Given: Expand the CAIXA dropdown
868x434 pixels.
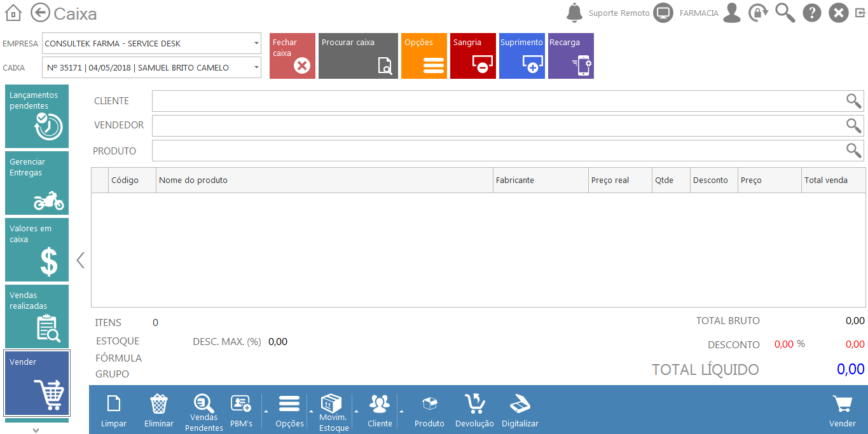Looking at the screenshot, I should (256, 68).
